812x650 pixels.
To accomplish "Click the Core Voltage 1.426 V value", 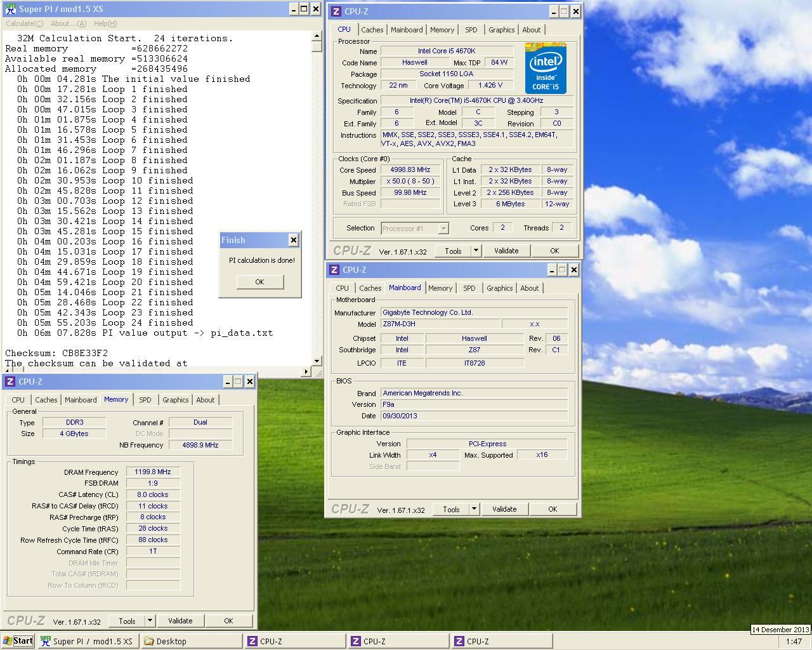I will pyautogui.click(x=490, y=85).
